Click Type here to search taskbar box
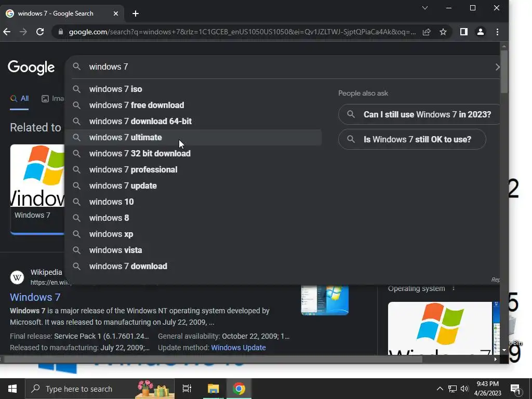This screenshot has height=399, width=532. click(100, 389)
